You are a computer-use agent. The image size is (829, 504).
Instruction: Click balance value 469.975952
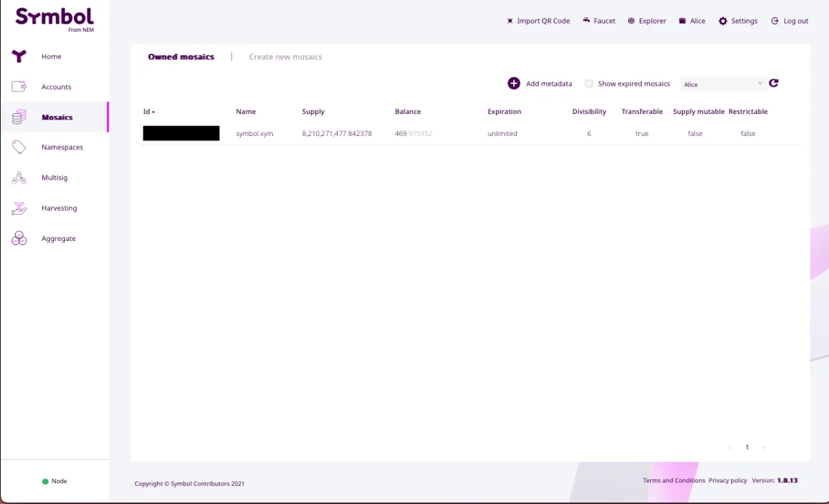413,133
